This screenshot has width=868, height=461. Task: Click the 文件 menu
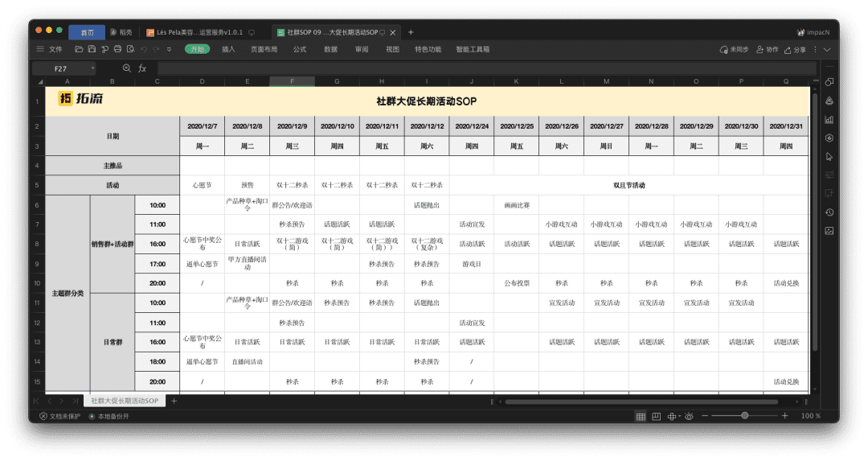coord(55,49)
